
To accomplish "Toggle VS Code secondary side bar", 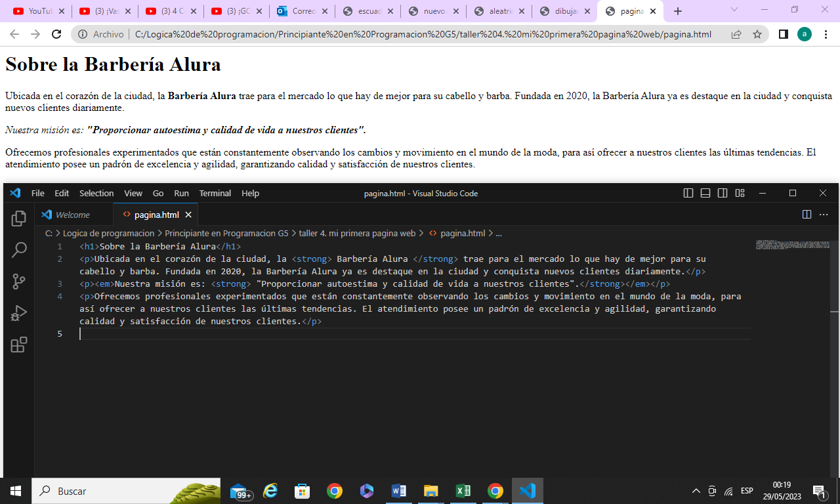I will [723, 193].
